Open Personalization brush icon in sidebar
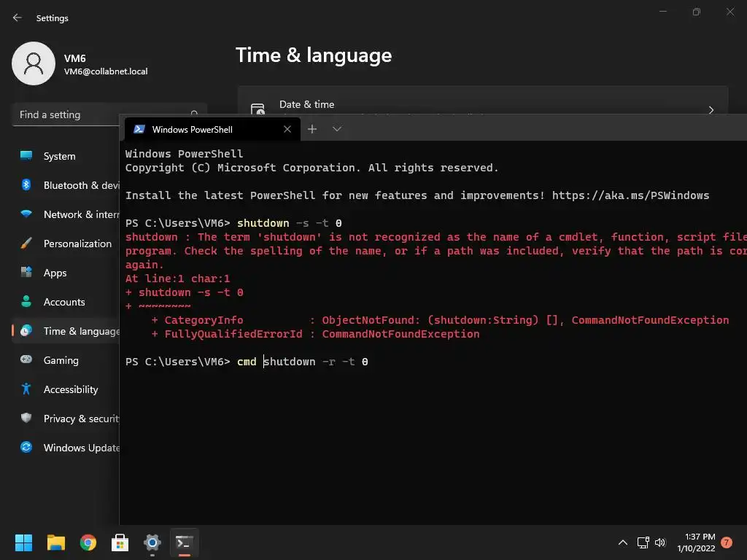 [26, 244]
